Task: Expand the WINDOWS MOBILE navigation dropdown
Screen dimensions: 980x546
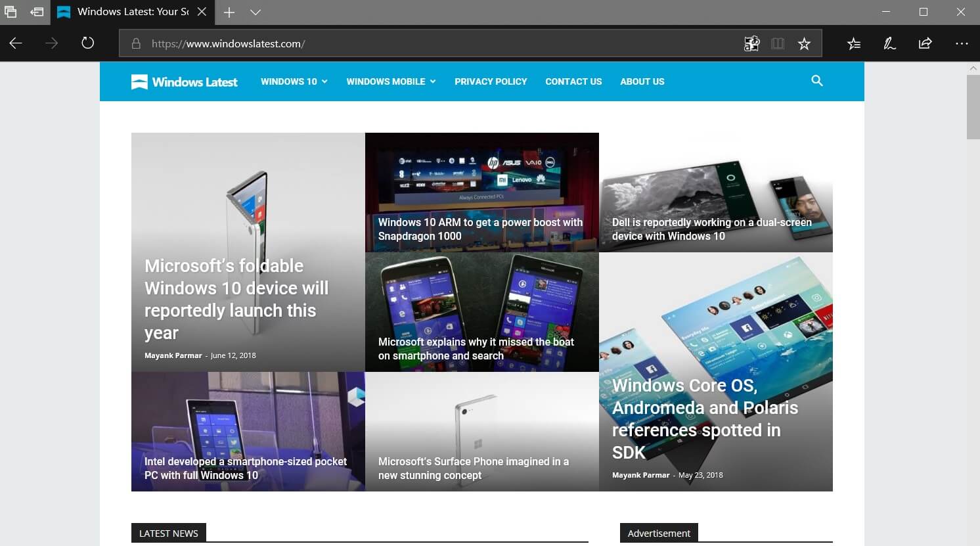Action: point(390,81)
